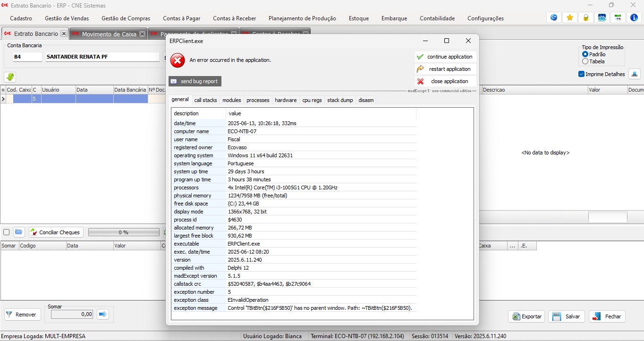644x341 pixels.
Task: Click the blue info icon
Action: [x=634, y=18]
